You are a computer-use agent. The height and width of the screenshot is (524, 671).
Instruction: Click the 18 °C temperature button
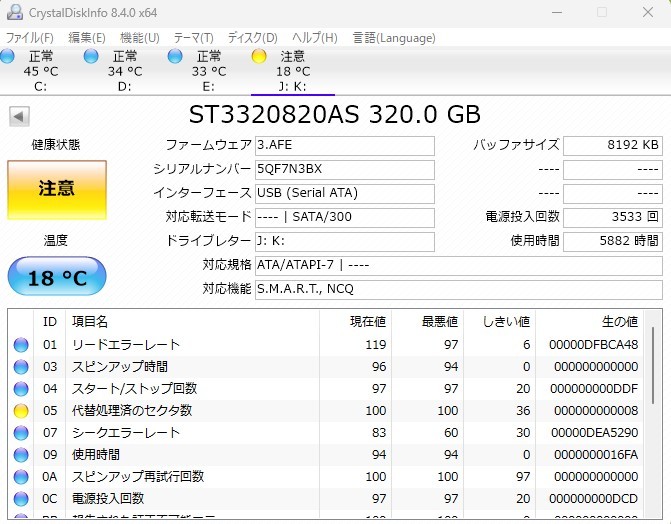click(56, 277)
